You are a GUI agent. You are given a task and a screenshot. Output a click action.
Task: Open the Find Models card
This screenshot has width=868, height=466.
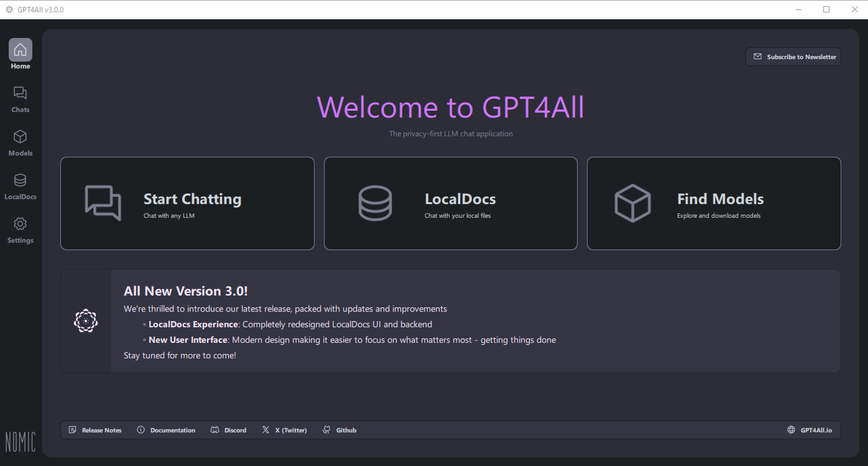714,203
